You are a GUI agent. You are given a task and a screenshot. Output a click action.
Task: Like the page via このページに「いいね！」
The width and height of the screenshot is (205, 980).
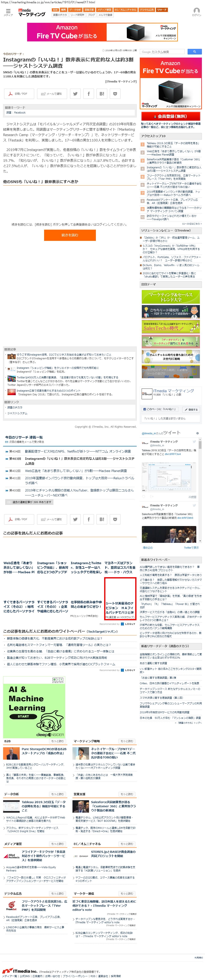click(160, 409)
